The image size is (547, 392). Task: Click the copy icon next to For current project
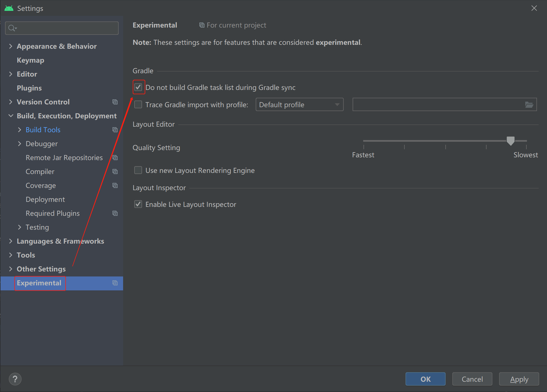(202, 25)
